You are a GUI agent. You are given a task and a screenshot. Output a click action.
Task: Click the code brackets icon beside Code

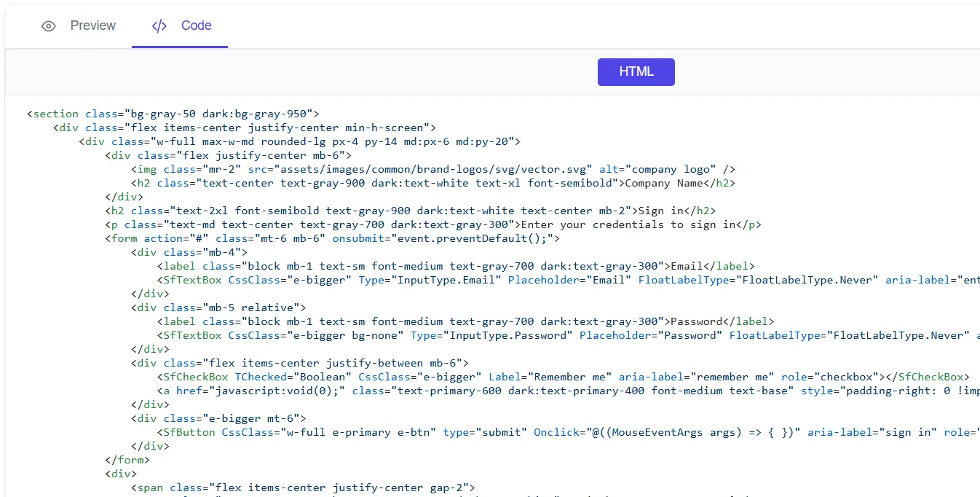tap(159, 26)
